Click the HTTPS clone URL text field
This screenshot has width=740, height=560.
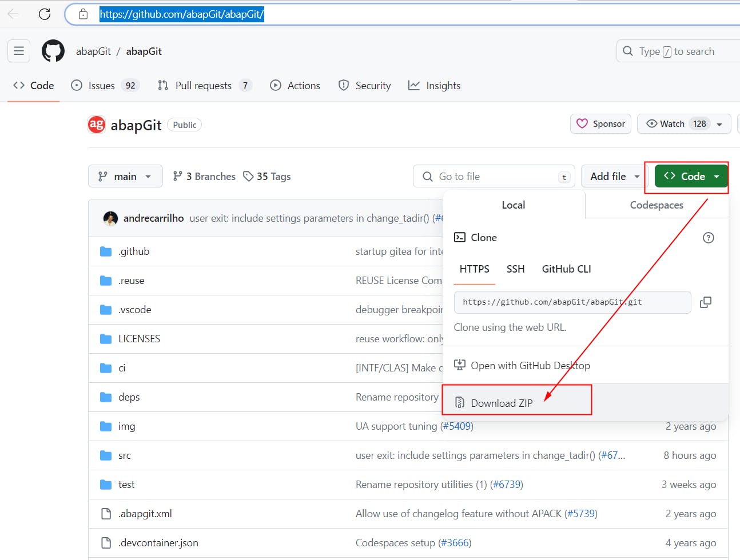(x=572, y=302)
